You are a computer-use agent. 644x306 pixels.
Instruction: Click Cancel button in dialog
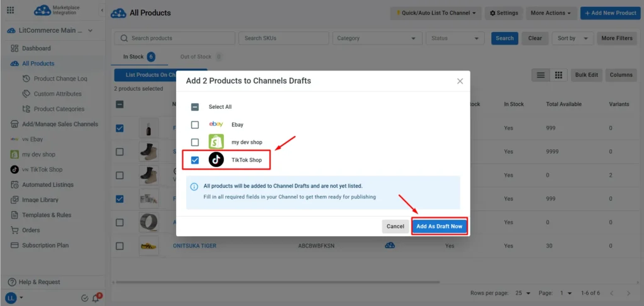[396, 227]
